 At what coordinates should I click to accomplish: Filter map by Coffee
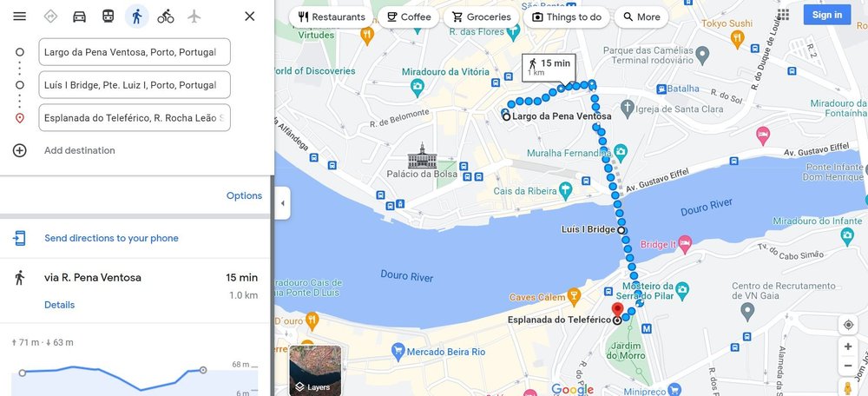click(409, 17)
